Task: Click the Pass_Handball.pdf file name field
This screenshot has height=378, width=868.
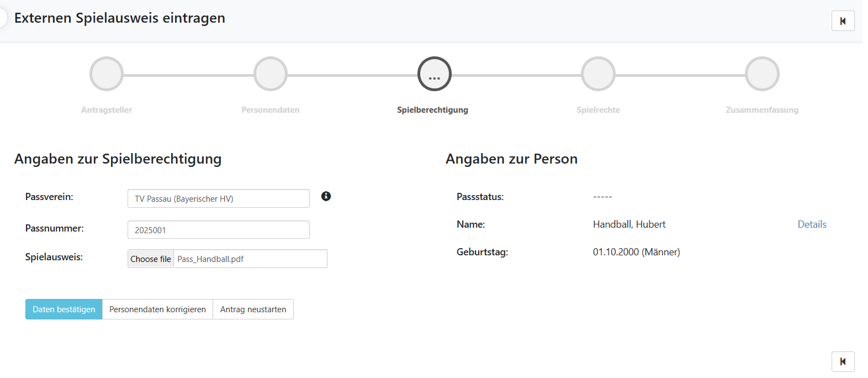Action: coord(250,259)
